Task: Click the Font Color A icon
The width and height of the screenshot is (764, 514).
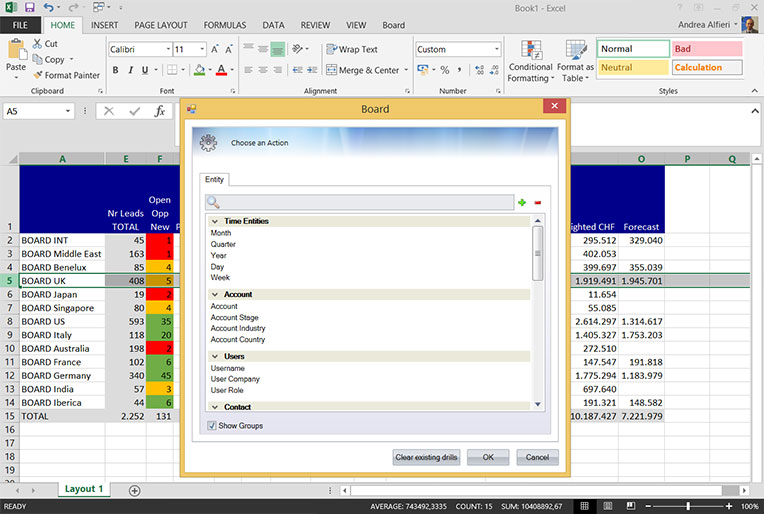Action: click(221, 70)
